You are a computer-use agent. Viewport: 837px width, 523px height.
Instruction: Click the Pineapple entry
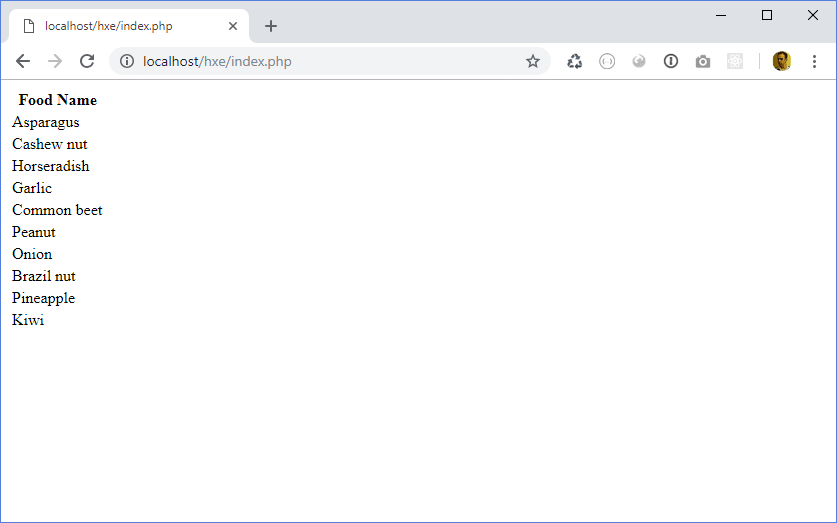(43, 298)
